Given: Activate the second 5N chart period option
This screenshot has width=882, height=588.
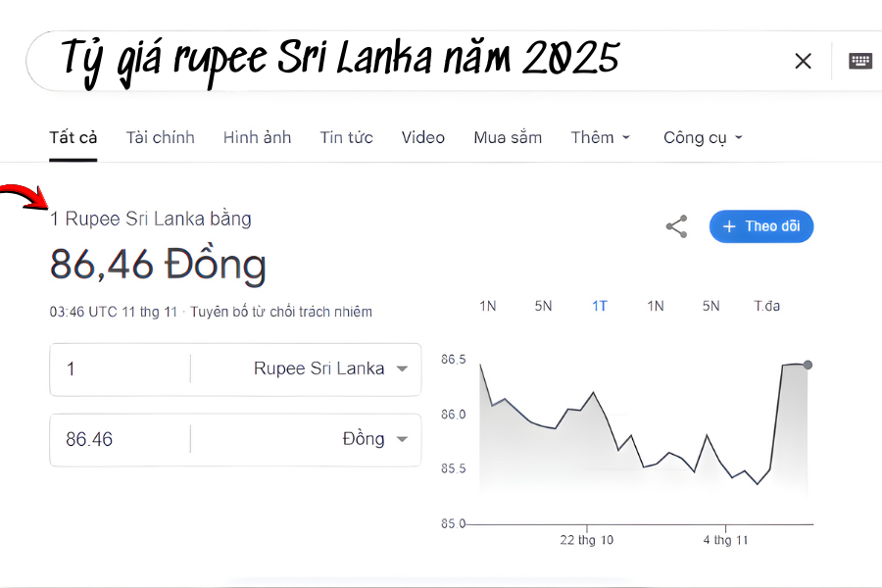Looking at the screenshot, I should pyautogui.click(x=710, y=306).
